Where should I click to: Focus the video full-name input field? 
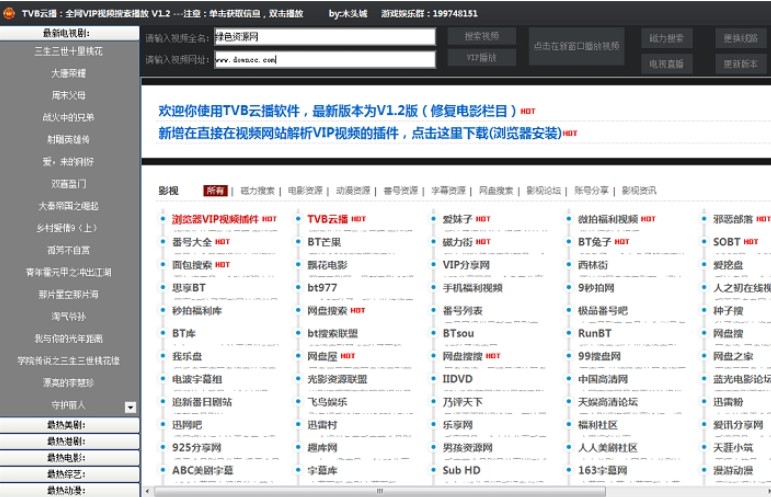coord(325,37)
